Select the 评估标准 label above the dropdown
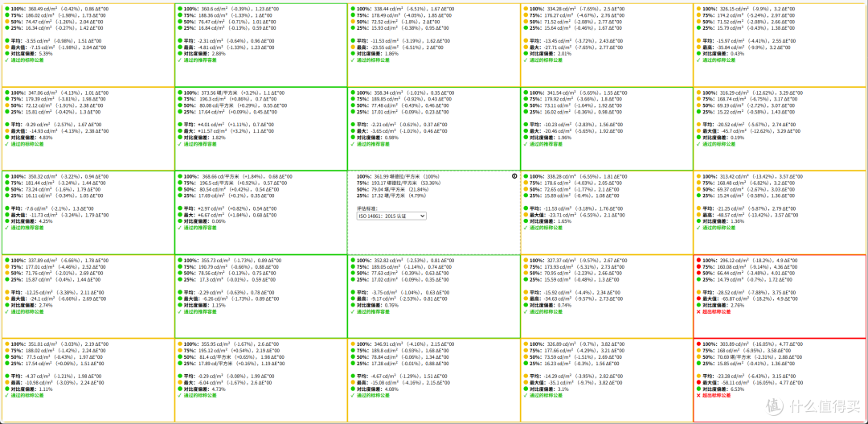 click(366, 209)
